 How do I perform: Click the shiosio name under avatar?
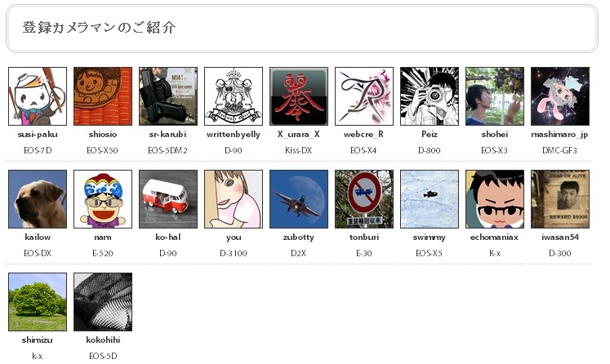pos(103,134)
